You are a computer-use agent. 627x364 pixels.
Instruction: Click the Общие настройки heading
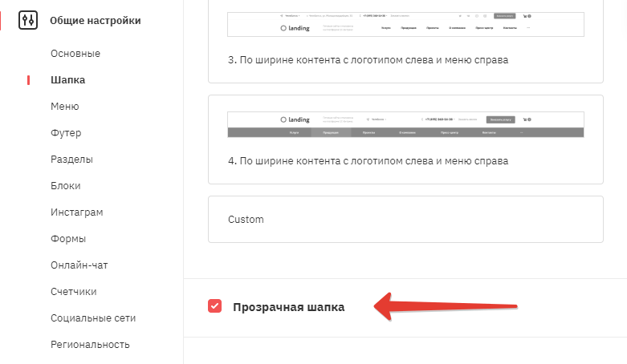tap(96, 20)
